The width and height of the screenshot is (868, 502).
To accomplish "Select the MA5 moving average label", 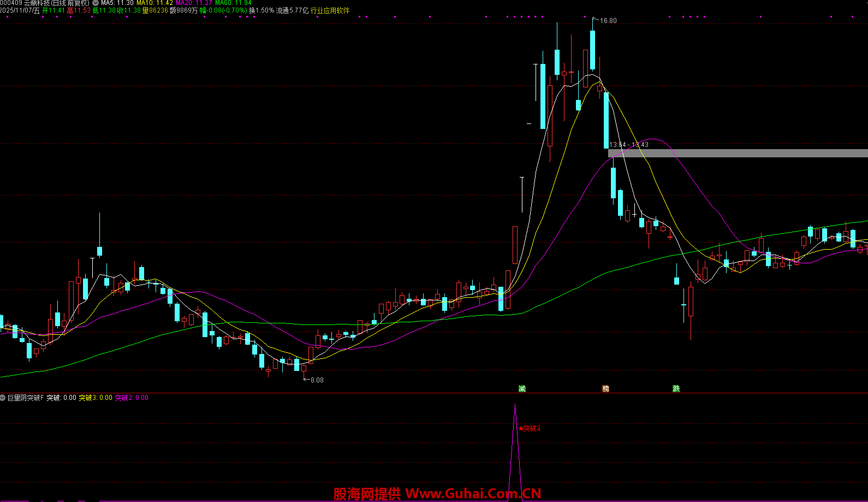I will 117,3.
